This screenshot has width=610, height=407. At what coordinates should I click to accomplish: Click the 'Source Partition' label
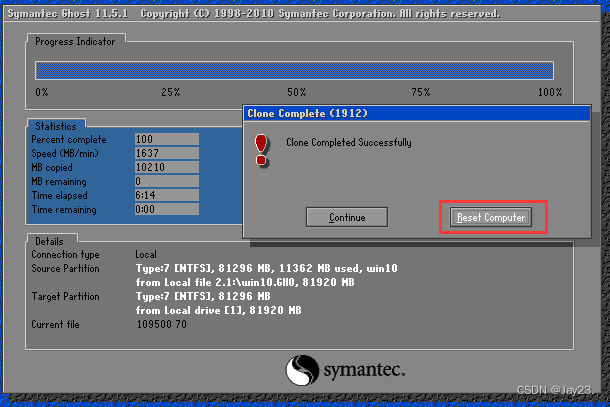65,268
